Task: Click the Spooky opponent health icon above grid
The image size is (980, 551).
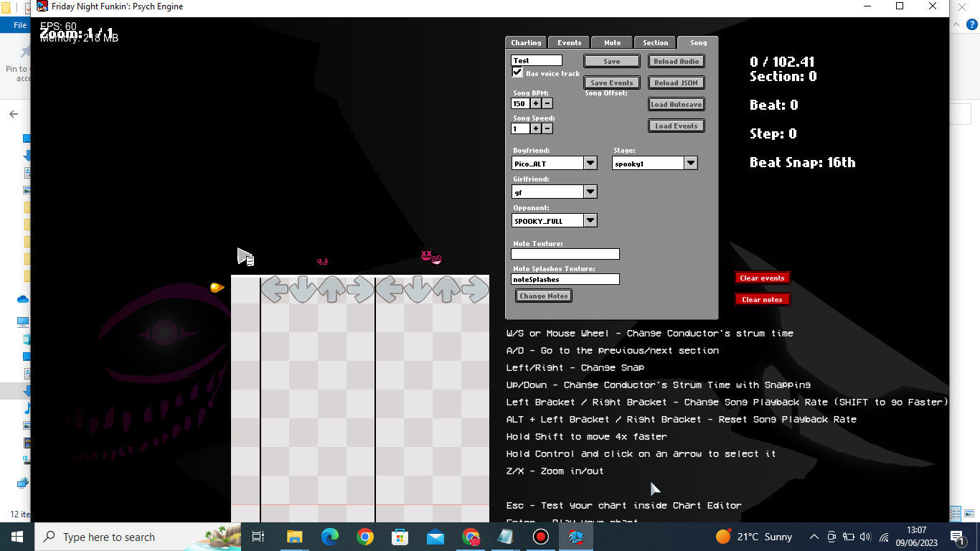Action: tap(431, 257)
